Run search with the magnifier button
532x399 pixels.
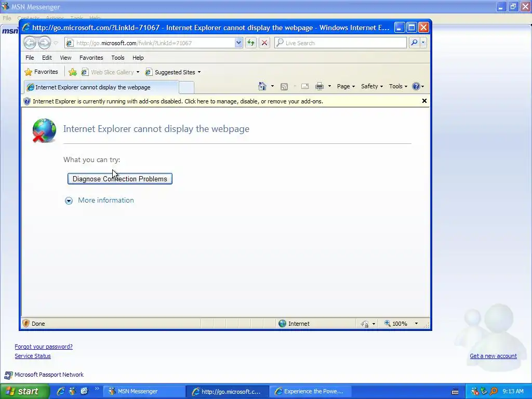point(414,43)
